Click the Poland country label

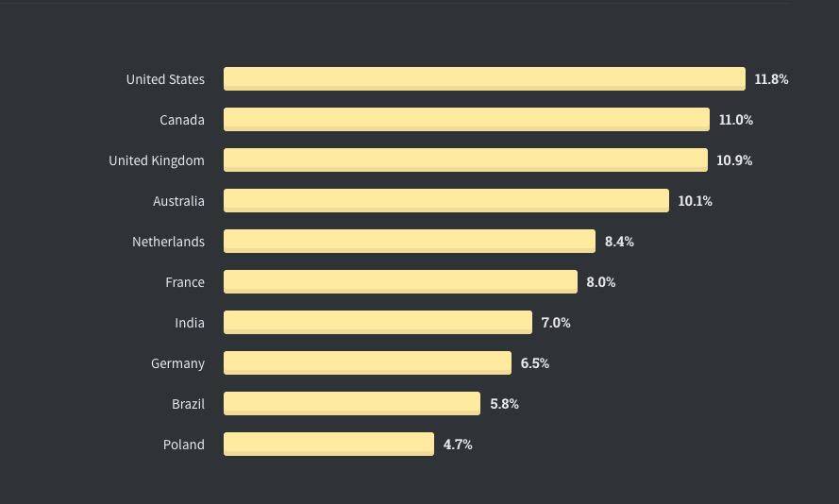coord(183,445)
